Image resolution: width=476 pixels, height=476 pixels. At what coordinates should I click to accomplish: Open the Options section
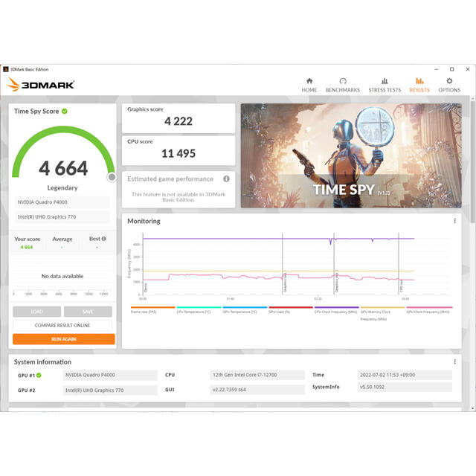click(449, 85)
